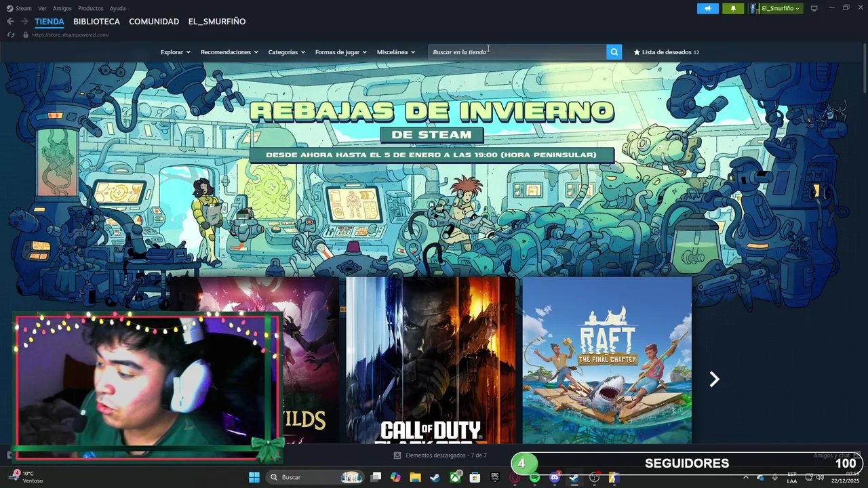The image size is (868, 488).
Task: Click the downloads icon in bottom bar
Action: click(397, 455)
